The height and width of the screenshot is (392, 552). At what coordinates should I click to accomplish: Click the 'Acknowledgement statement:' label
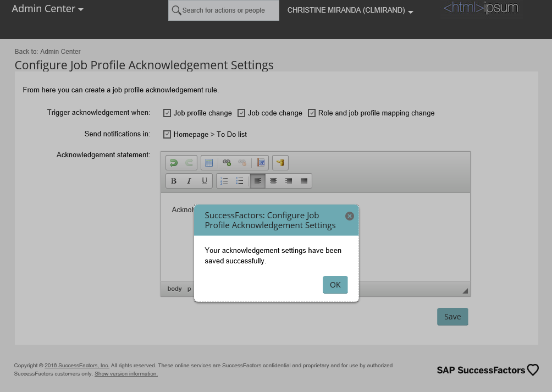coord(103,155)
